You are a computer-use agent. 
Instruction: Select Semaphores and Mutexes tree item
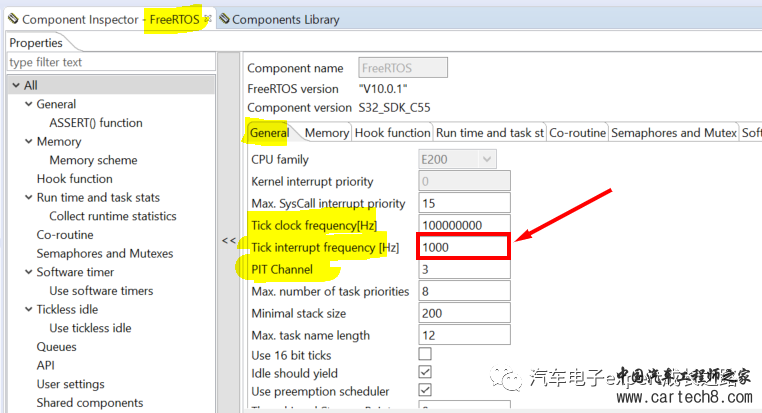tap(105, 254)
